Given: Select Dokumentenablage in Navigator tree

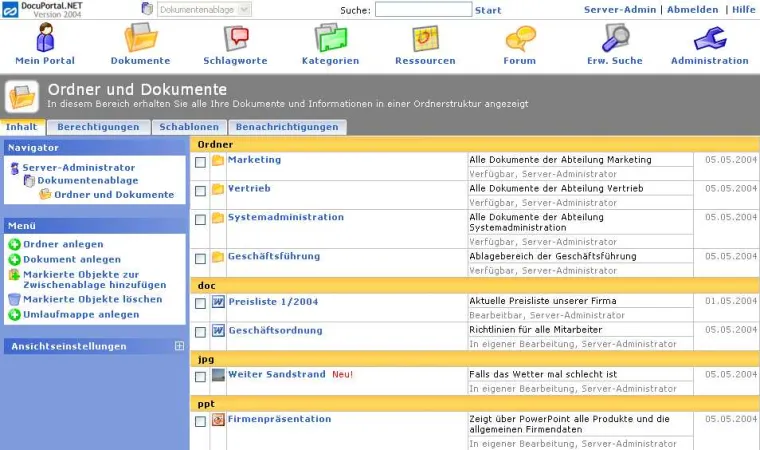Looking at the screenshot, I should [x=74, y=181].
